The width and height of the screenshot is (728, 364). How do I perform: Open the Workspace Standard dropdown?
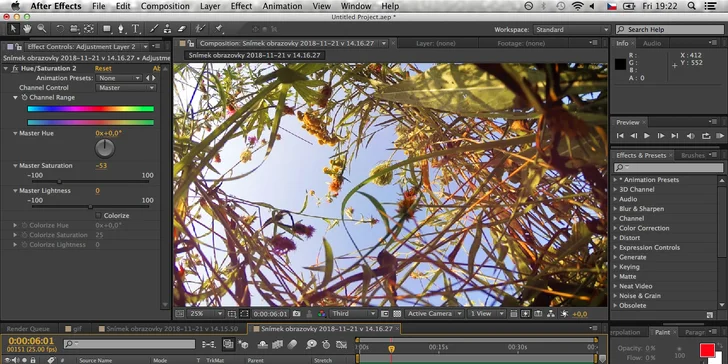pyautogui.click(x=572, y=29)
